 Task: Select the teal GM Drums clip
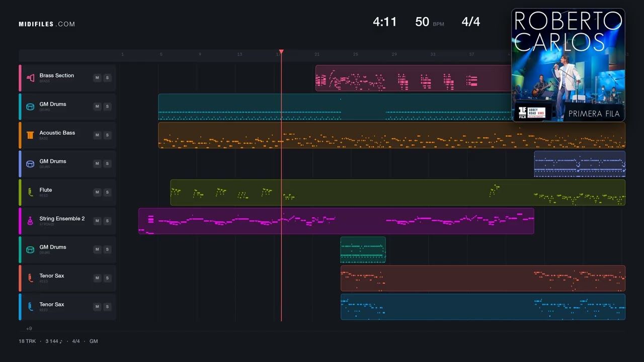(x=335, y=107)
